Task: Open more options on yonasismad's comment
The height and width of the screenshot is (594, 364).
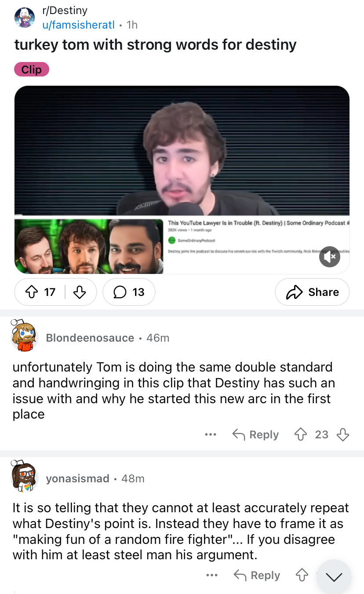Action: pyautogui.click(x=211, y=575)
